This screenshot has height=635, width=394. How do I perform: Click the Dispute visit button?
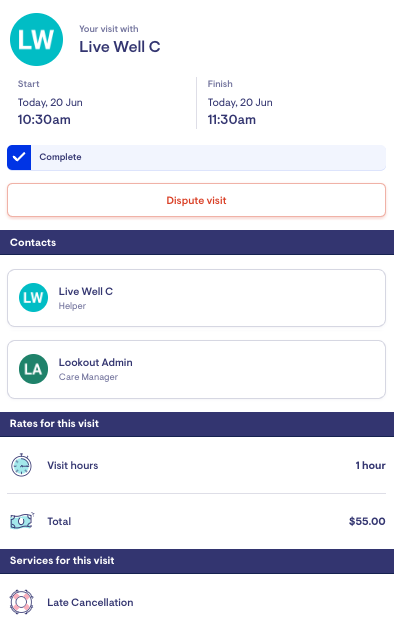[196, 200]
